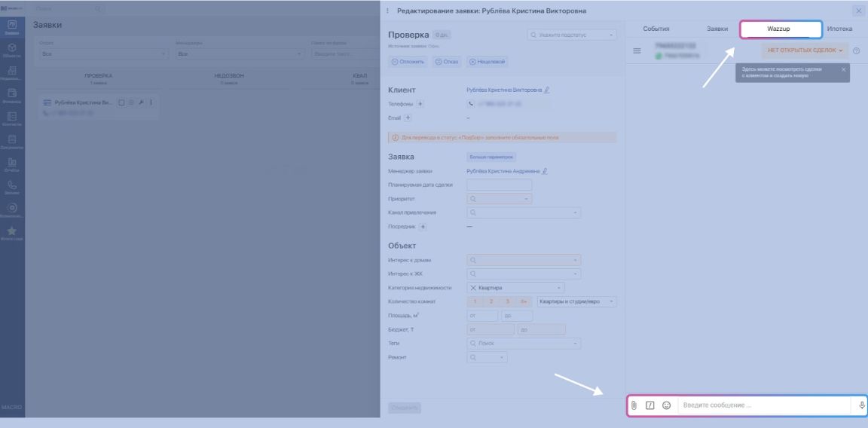Click the Отказ button
Screen dimensions: 868x428
point(448,61)
